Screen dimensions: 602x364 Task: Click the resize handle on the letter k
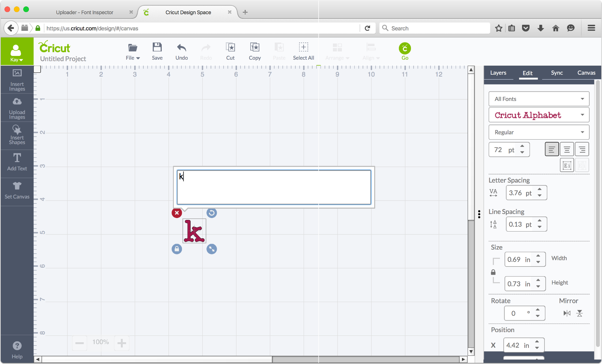pyautogui.click(x=212, y=249)
